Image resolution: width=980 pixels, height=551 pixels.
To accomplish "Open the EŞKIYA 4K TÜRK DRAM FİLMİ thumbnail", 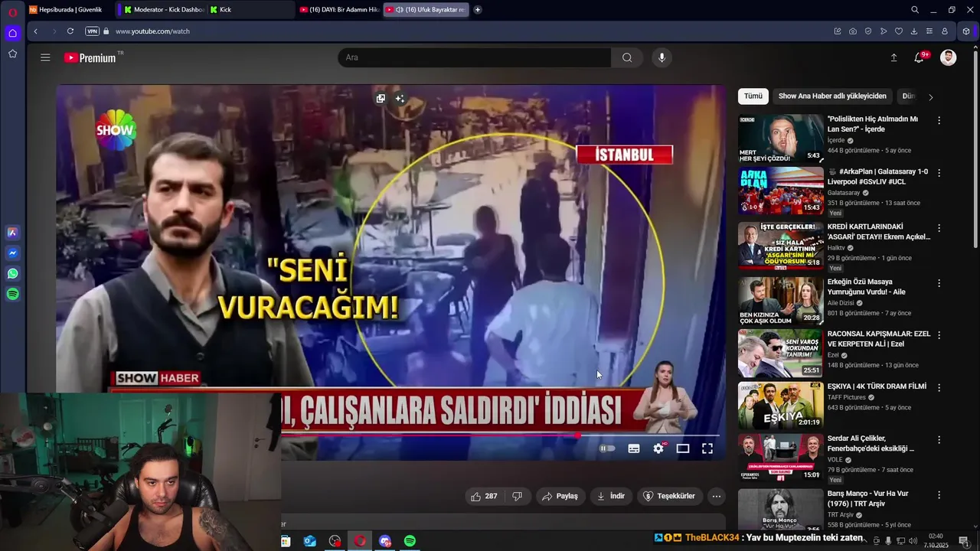I will (780, 405).
